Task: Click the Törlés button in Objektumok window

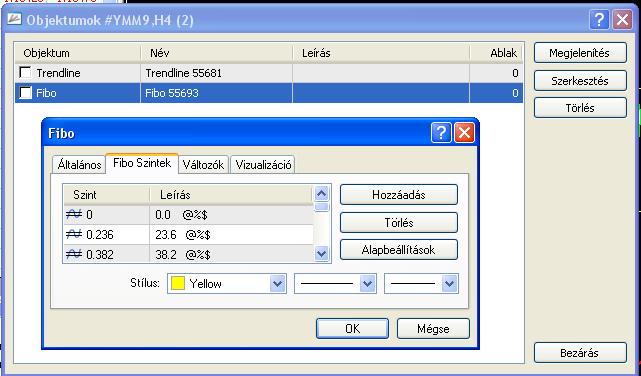Action: tap(580, 108)
